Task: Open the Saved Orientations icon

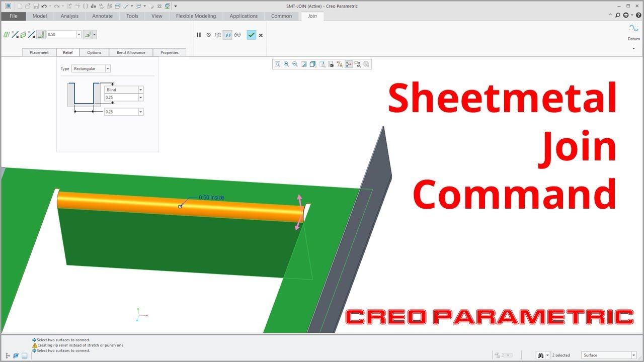Action: (x=321, y=64)
